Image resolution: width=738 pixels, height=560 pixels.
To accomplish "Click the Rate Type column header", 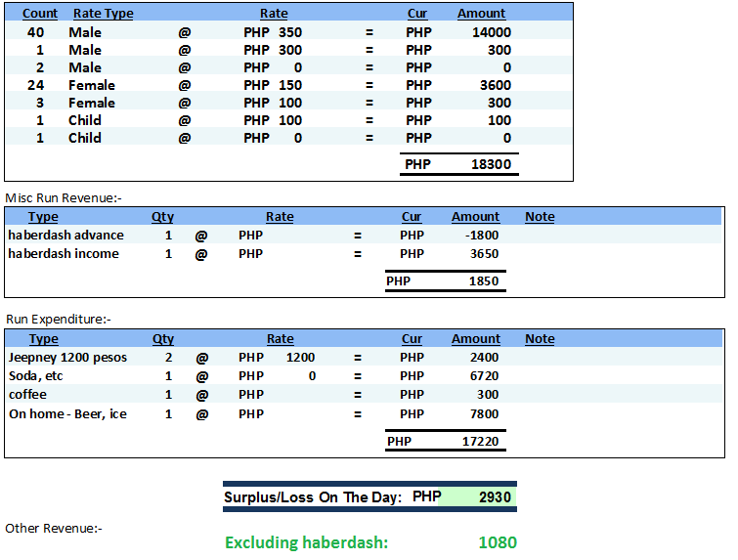I will (x=103, y=14).
